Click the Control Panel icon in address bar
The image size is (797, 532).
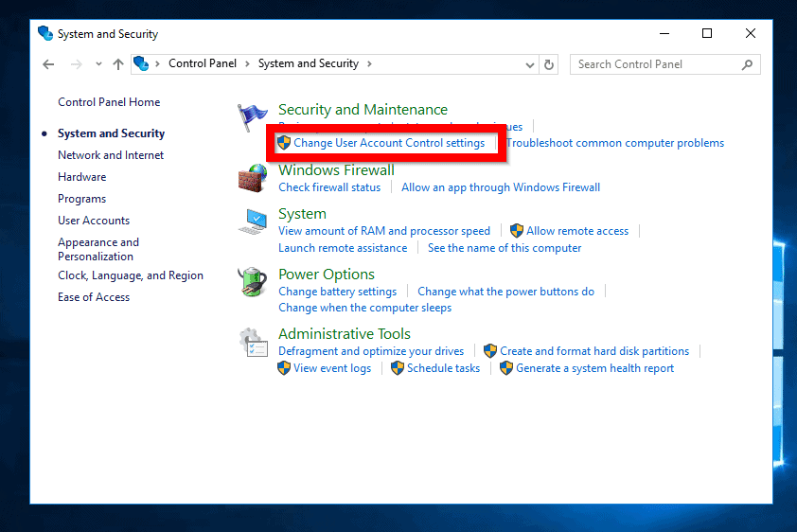point(141,63)
